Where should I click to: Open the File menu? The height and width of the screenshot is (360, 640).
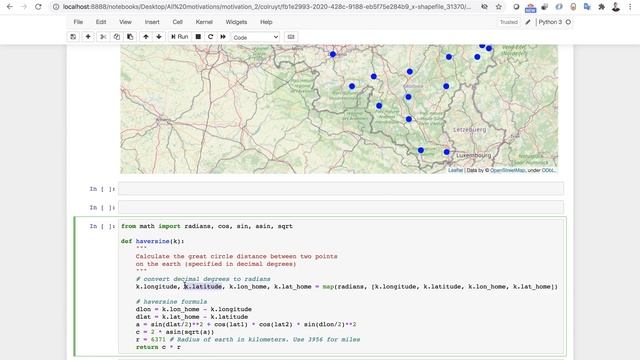78,22
